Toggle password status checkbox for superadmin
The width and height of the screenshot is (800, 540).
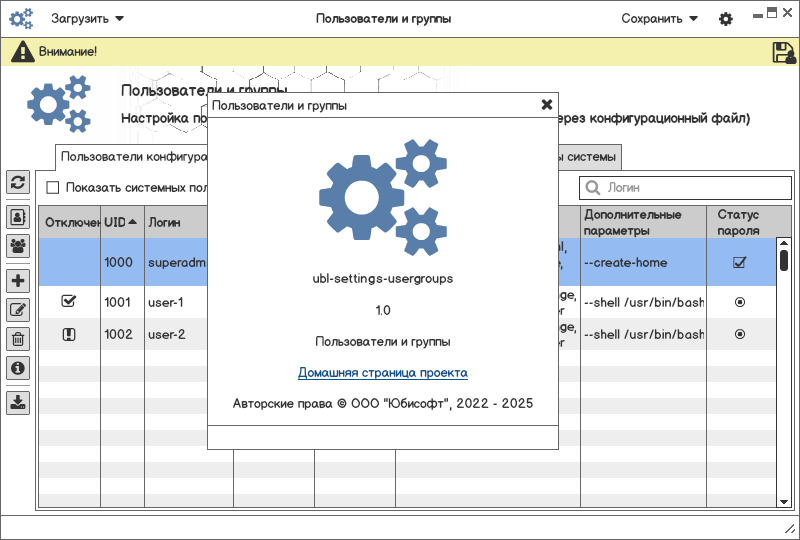coord(739,262)
